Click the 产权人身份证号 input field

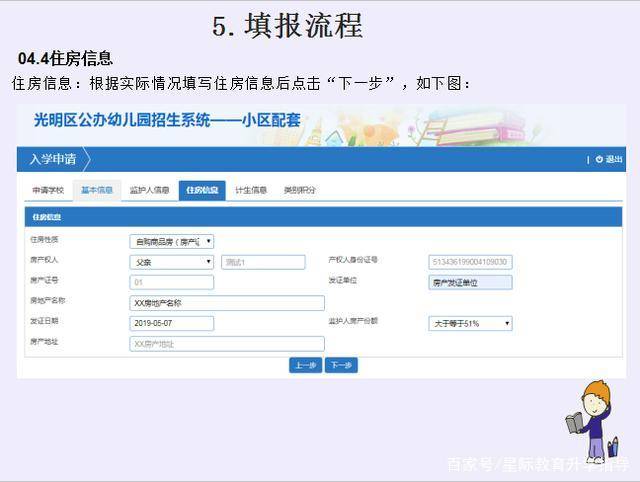click(x=470, y=262)
